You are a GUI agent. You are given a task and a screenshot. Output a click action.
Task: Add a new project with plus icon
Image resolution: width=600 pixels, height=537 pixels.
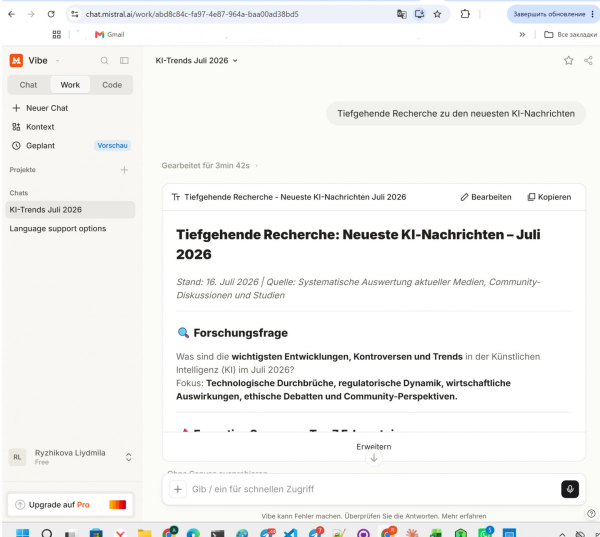124,170
